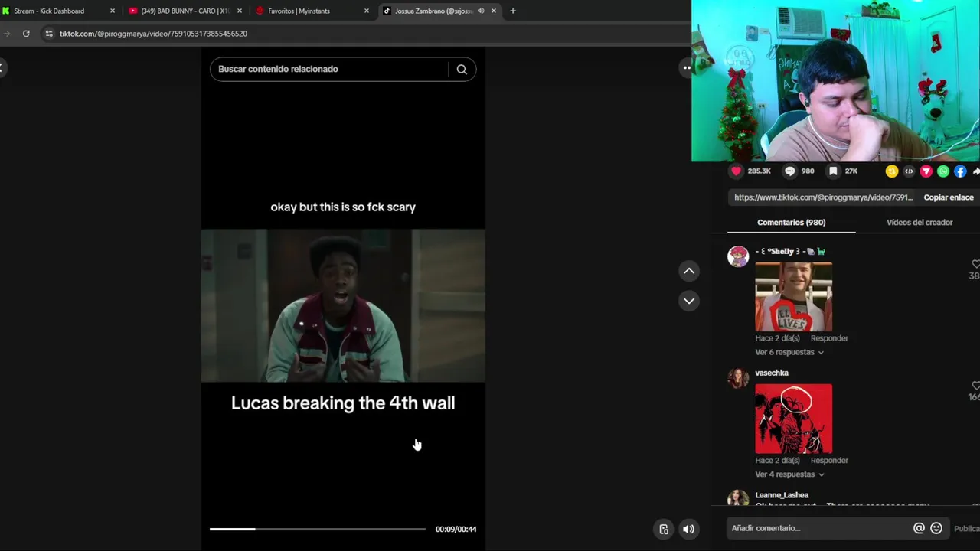980x551 pixels.
Task: Like the video with the heart icon
Action: point(737,171)
